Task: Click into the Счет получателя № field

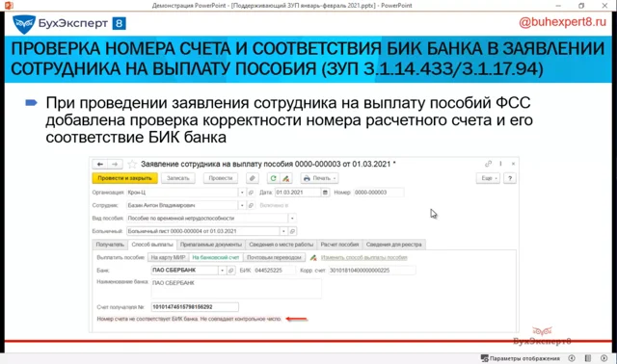Action: pos(195,307)
